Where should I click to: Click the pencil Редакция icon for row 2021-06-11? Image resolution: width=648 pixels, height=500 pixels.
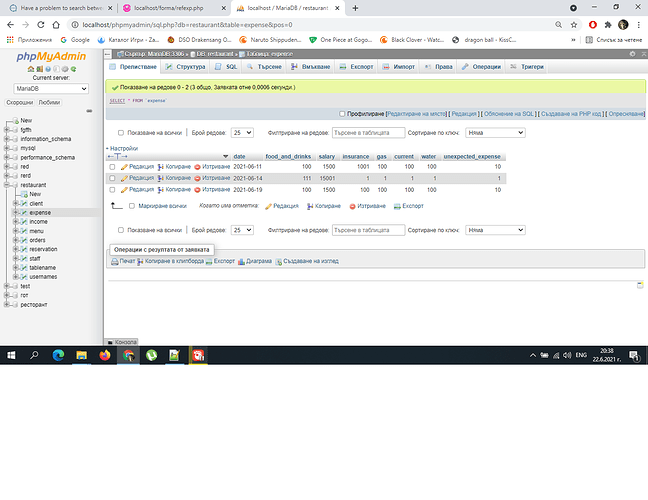coord(124,167)
